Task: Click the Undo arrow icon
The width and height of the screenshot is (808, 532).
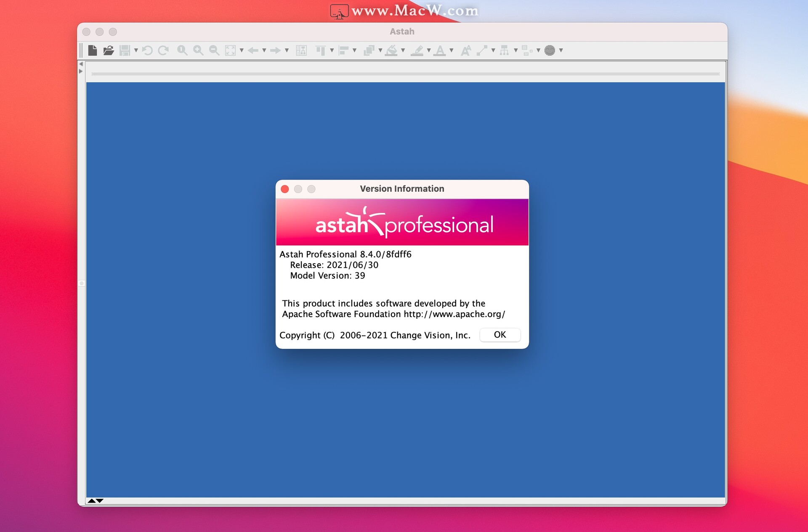Action: 147,50
